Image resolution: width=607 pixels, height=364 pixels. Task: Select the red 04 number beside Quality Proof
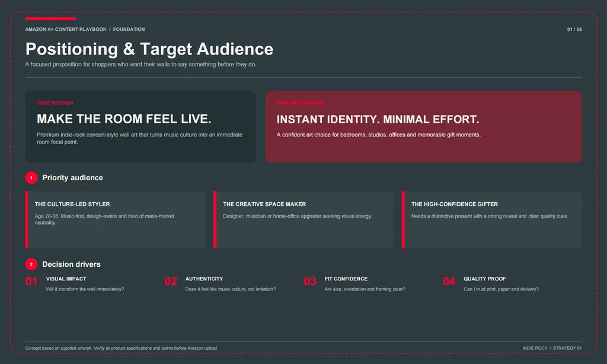pos(449,282)
